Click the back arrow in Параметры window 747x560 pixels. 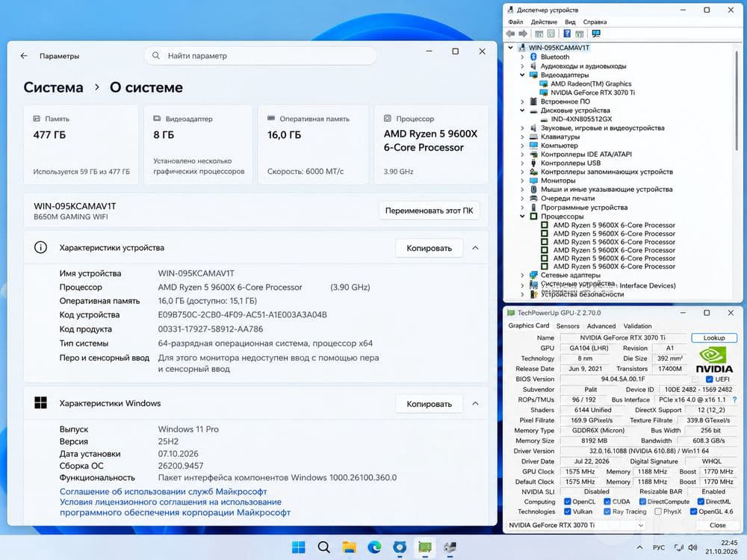(x=24, y=56)
